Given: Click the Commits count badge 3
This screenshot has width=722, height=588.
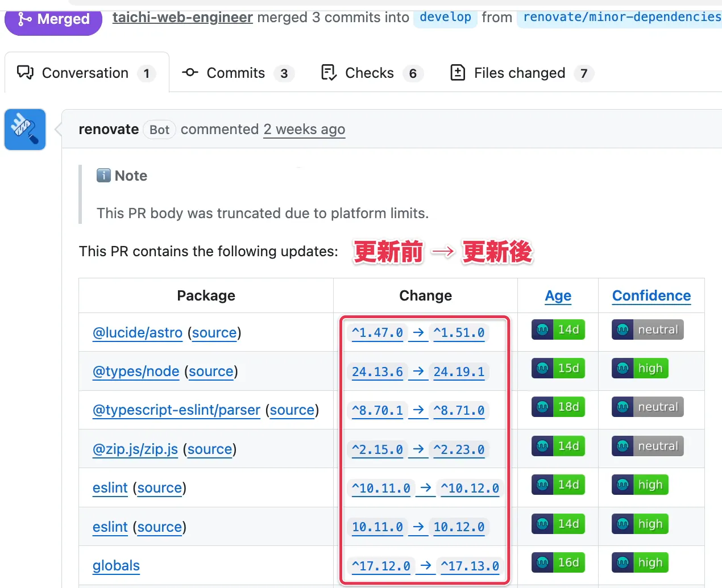Looking at the screenshot, I should (284, 73).
